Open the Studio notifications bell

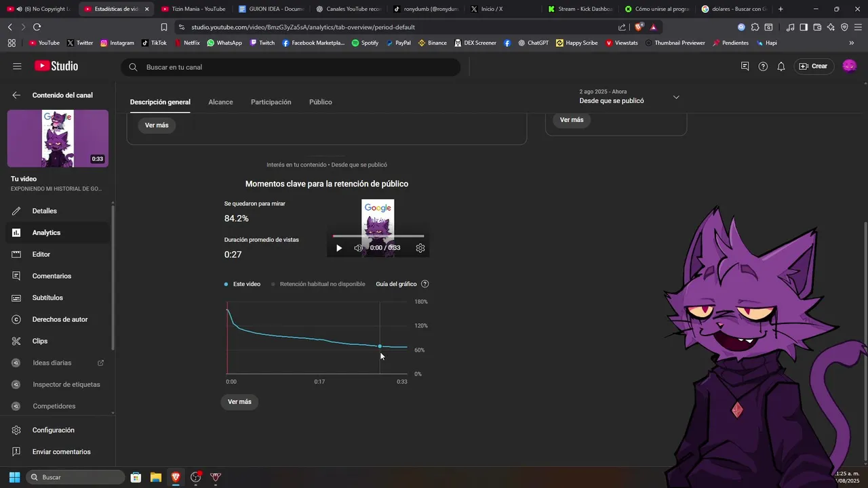click(x=781, y=66)
